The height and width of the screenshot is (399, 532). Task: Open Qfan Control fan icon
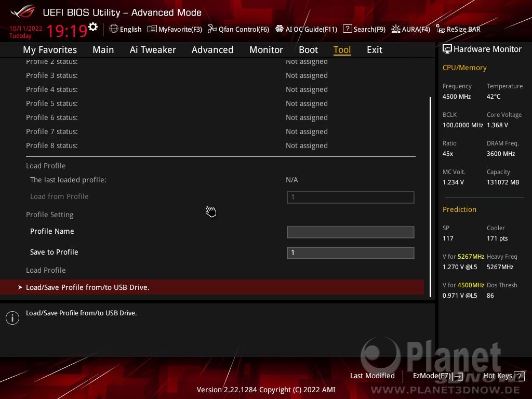(x=212, y=29)
